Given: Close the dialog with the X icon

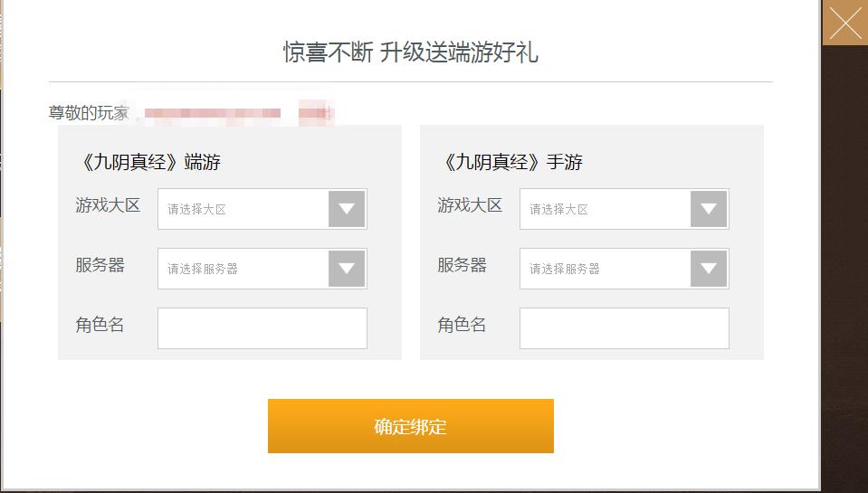Looking at the screenshot, I should (844, 23).
